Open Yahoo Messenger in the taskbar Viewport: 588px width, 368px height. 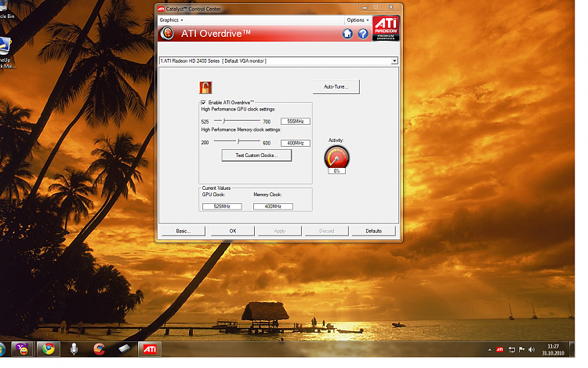tap(23, 349)
